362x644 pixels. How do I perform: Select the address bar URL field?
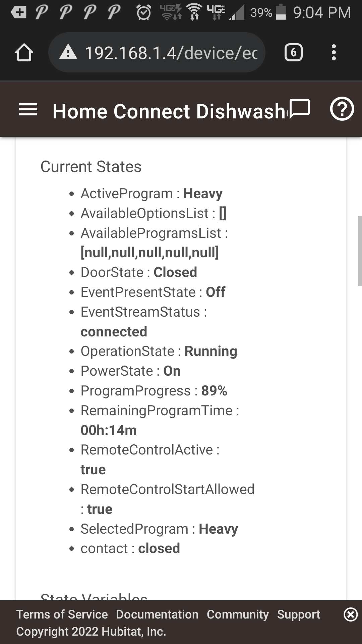[157, 52]
